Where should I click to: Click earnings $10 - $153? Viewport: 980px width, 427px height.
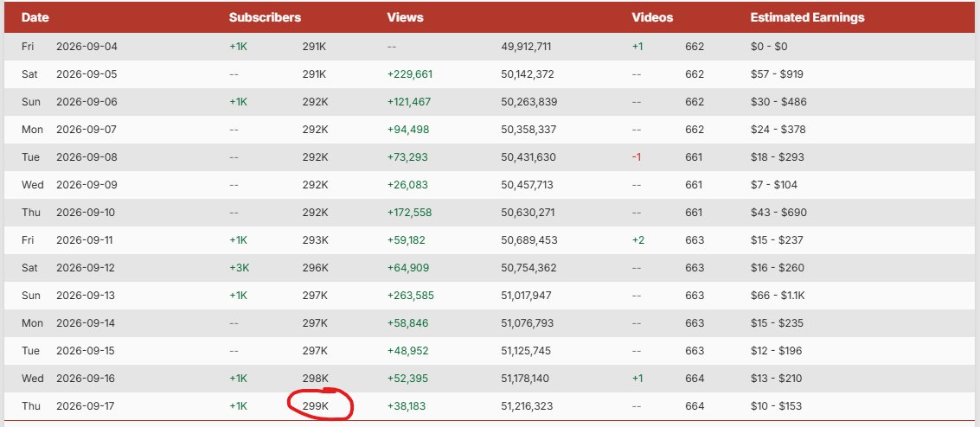[x=776, y=406]
